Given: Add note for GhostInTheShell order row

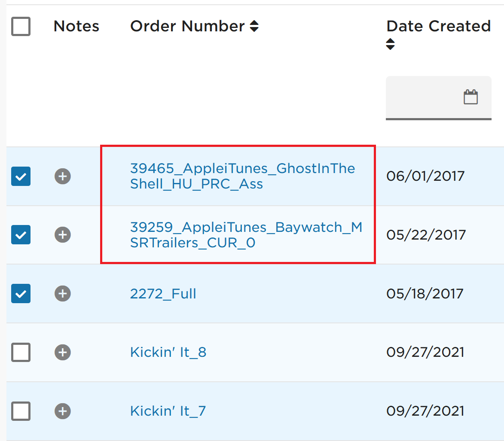Looking at the screenshot, I should [x=63, y=176].
